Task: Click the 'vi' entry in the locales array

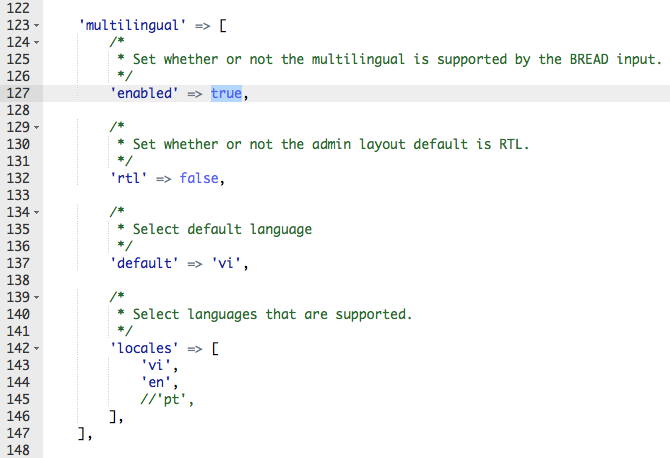Action: click(156, 365)
